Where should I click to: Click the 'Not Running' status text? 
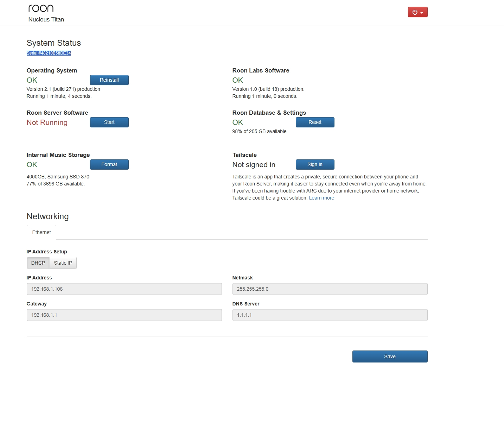coord(47,122)
